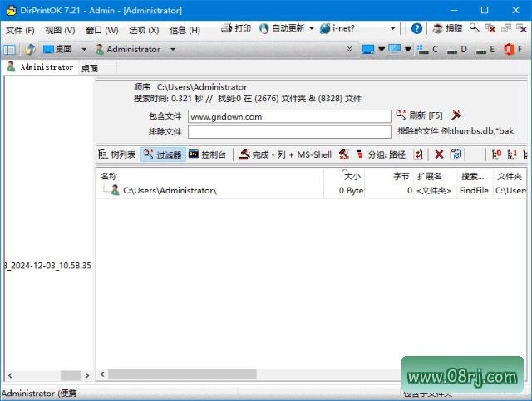The width and height of the screenshot is (532, 401).
Task: Click the 排除文件 input field
Action: click(x=289, y=132)
